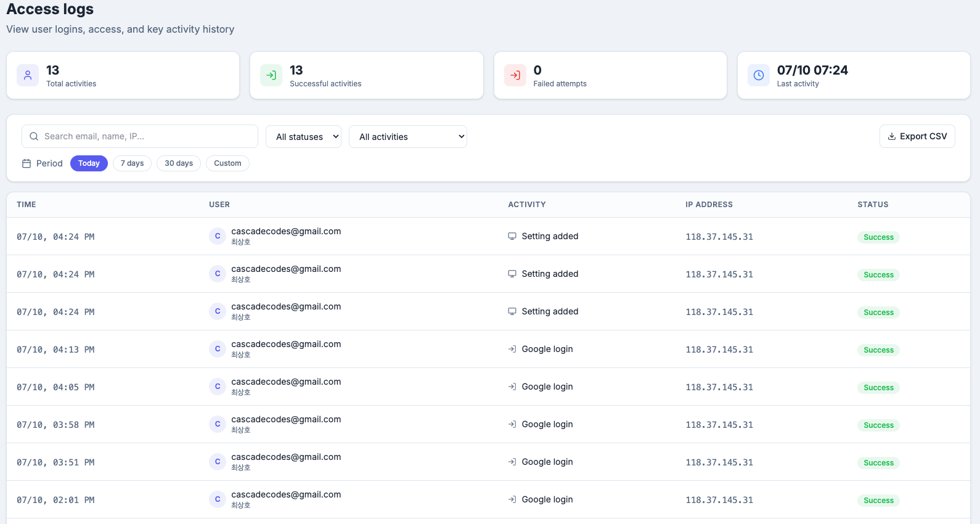Click the Export CSV button

point(917,136)
